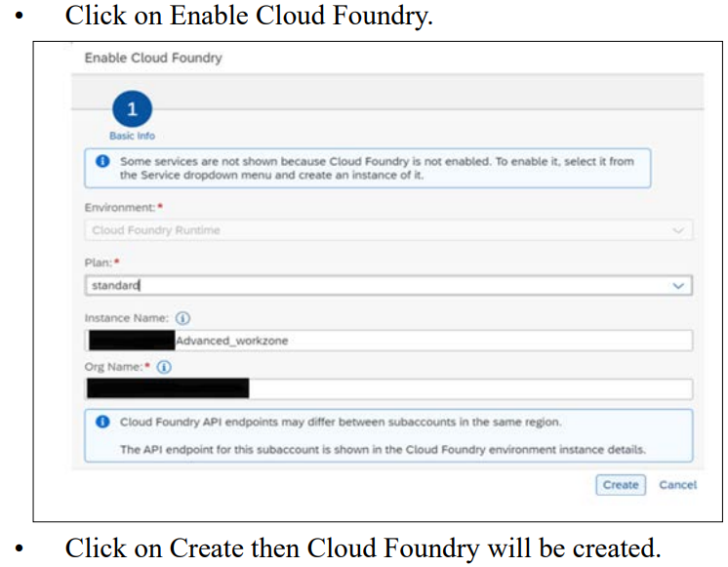Image resolution: width=728 pixels, height=567 pixels.
Task: Click the Environment field label
Action: [x=120, y=207]
